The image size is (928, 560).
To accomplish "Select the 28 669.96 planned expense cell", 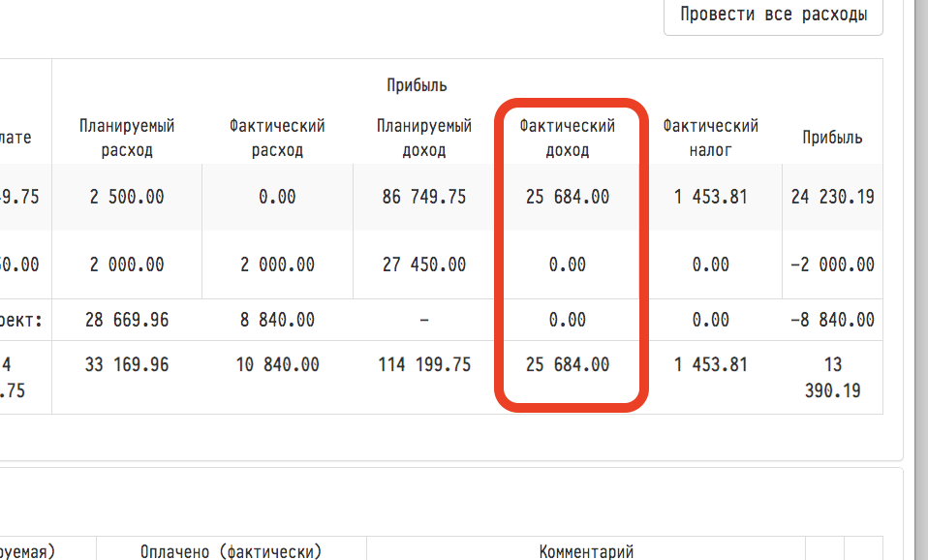I will click(127, 320).
